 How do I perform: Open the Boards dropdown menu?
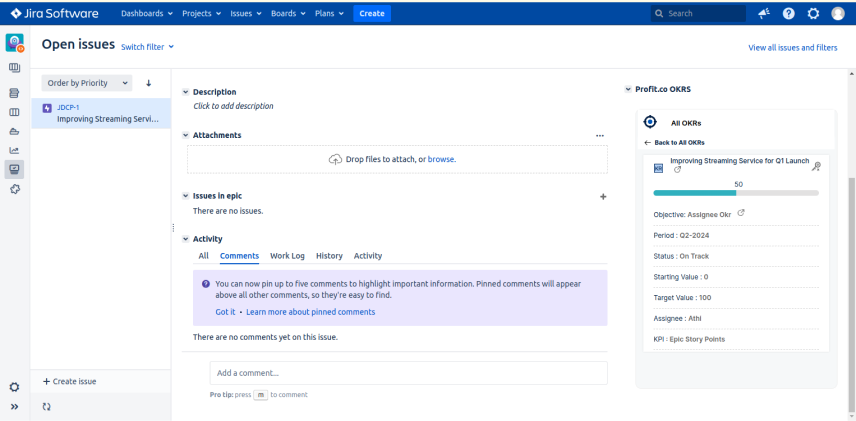tap(288, 14)
